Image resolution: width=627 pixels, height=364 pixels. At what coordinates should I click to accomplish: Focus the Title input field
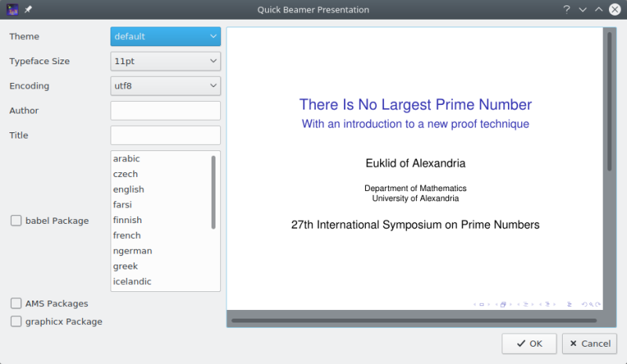click(x=165, y=135)
